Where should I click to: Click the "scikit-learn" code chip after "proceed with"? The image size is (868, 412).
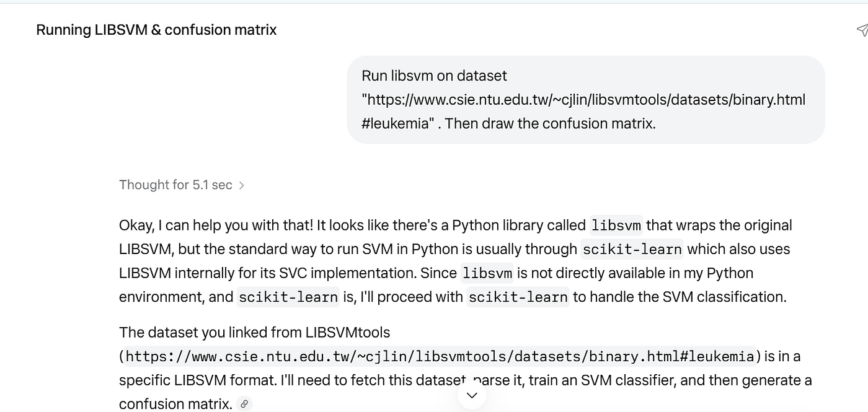pos(518,297)
